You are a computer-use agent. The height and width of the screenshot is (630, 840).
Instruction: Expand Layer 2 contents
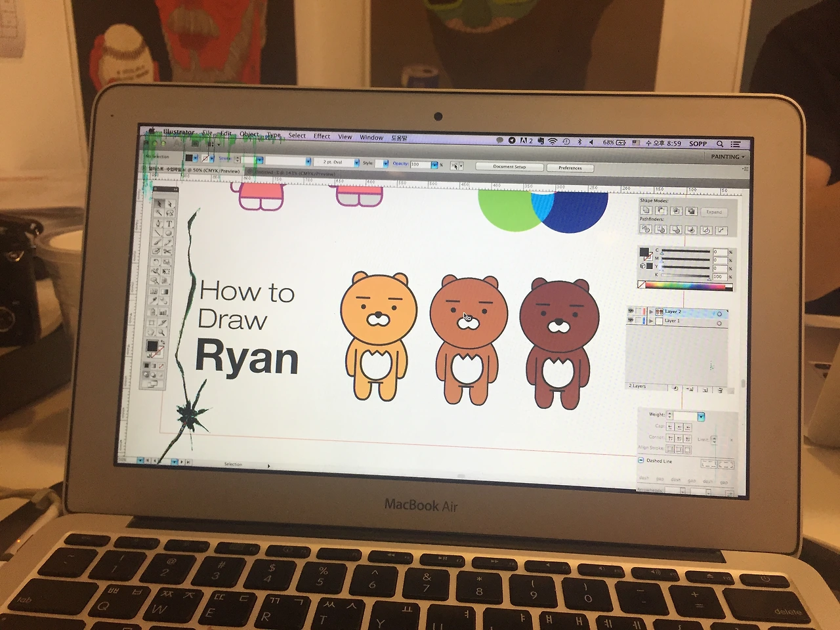(651, 312)
